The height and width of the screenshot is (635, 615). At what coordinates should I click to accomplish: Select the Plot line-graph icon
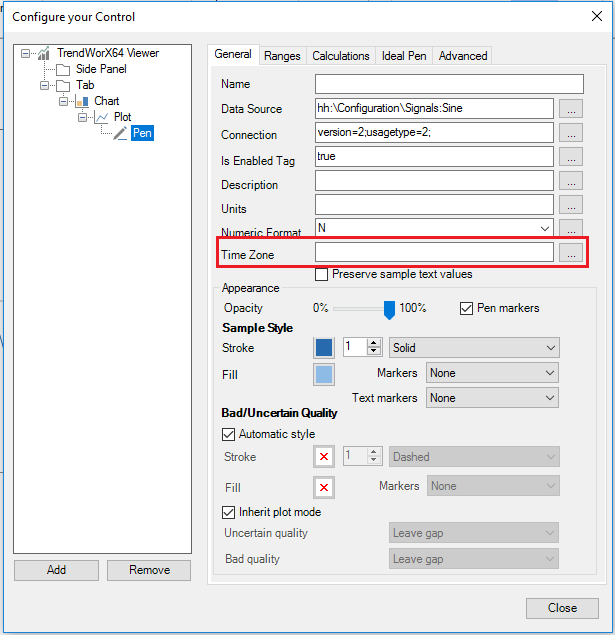(x=102, y=117)
